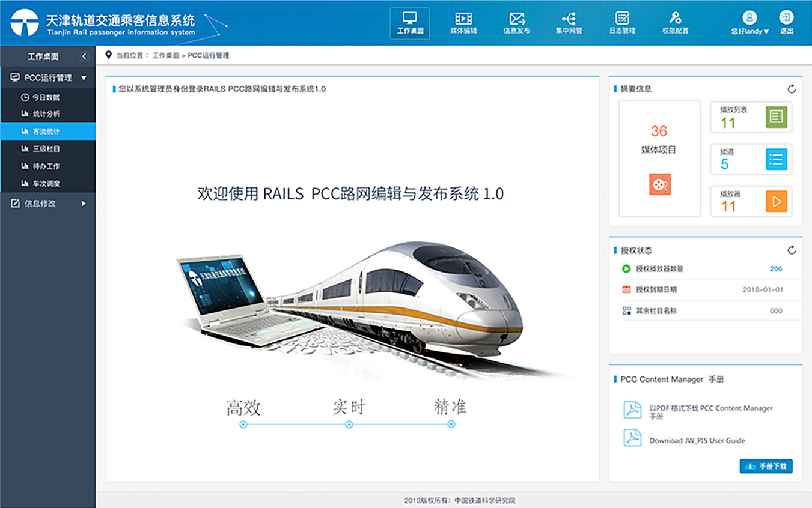Click Download JW_PIS User Guide link

pyautogui.click(x=697, y=441)
